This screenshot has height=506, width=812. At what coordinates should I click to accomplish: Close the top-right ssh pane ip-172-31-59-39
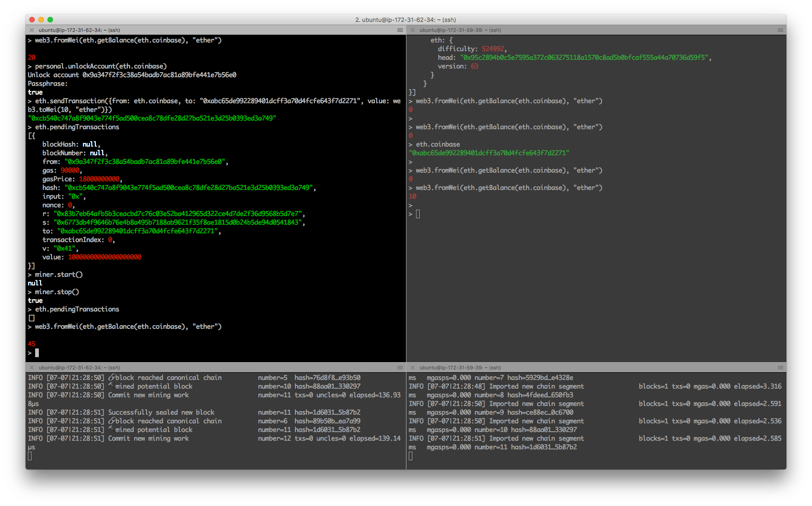coord(412,30)
